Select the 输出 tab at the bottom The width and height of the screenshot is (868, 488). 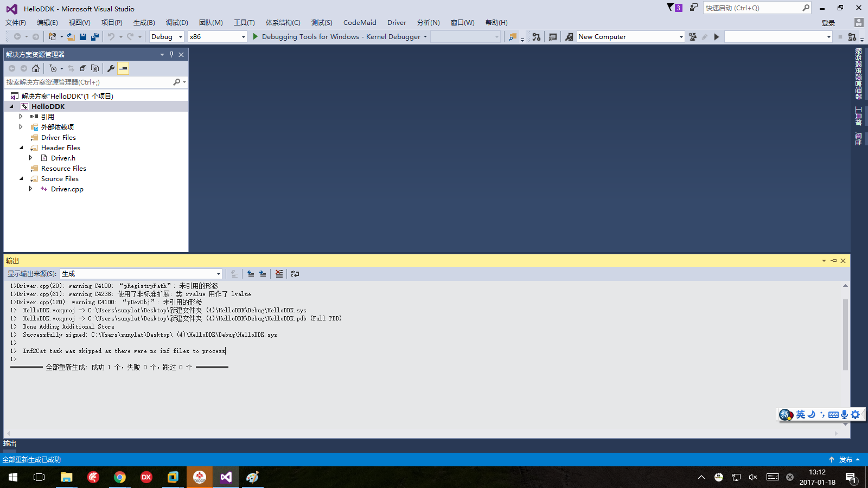point(10,444)
